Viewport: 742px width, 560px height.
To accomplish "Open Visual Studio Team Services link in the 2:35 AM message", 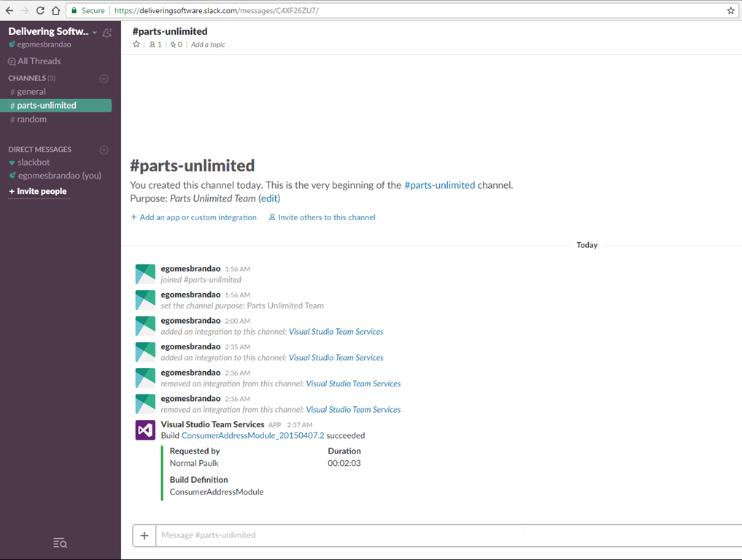I will tap(336, 357).
